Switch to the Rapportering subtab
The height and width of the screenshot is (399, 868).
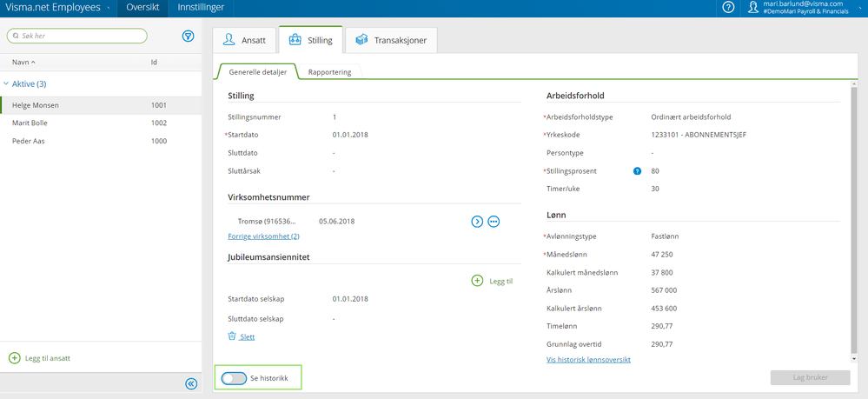pos(329,72)
